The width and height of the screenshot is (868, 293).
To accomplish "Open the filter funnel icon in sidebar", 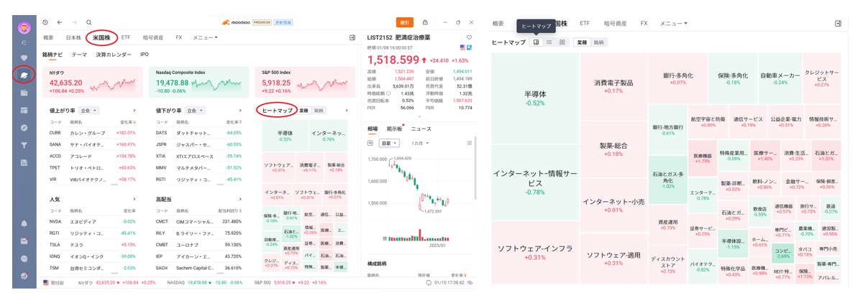I will pyautogui.click(x=24, y=146).
